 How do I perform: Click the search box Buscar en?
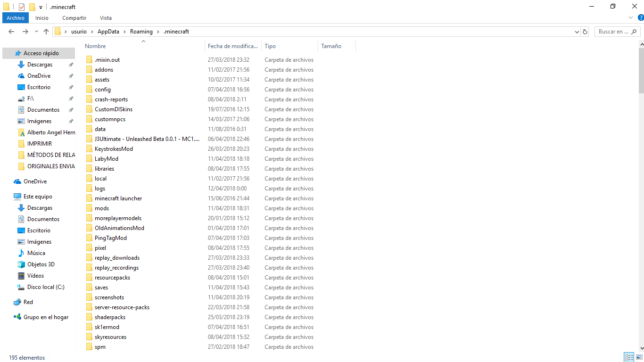pos(617,32)
